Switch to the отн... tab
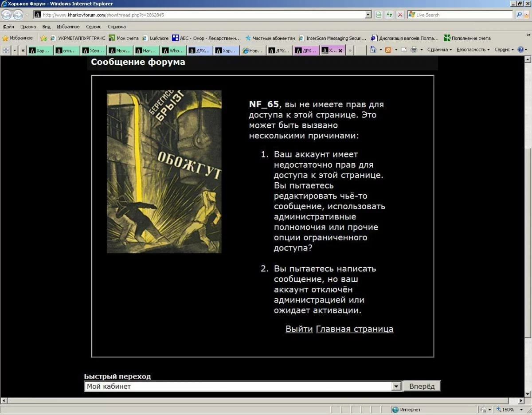This screenshot has width=532, height=415. tap(67, 51)
